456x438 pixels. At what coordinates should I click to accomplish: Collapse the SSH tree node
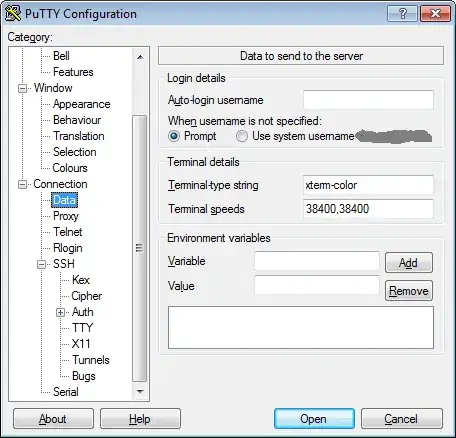coord(41,264)
